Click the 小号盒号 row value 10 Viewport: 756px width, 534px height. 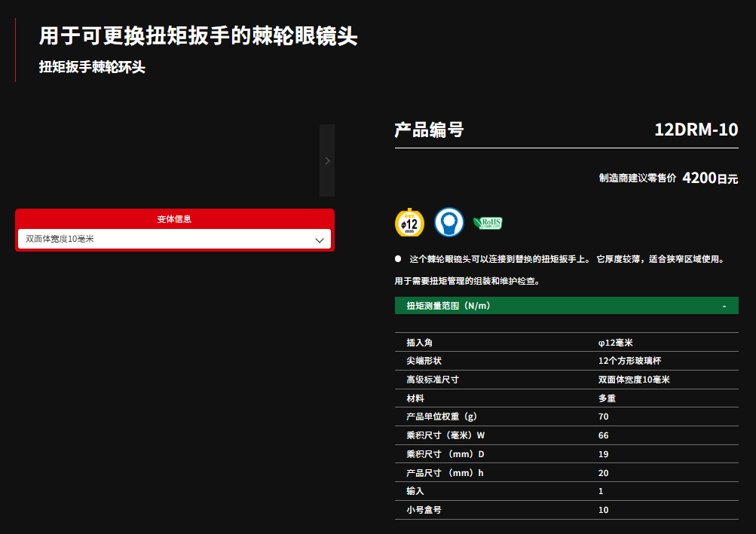[x=603, y=510]
